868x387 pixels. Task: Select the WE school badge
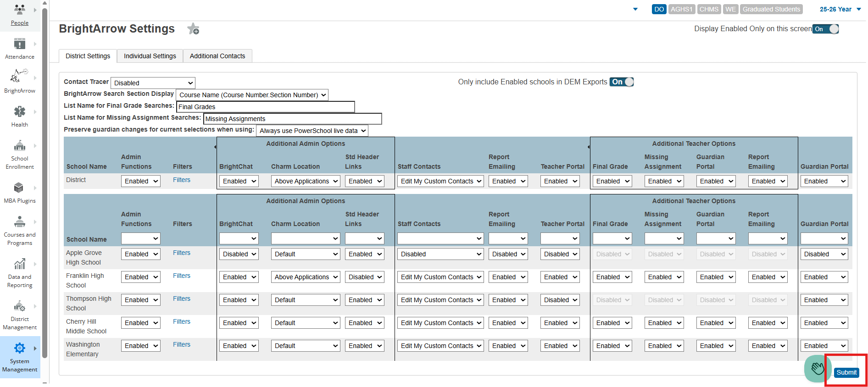click(731, 9)
